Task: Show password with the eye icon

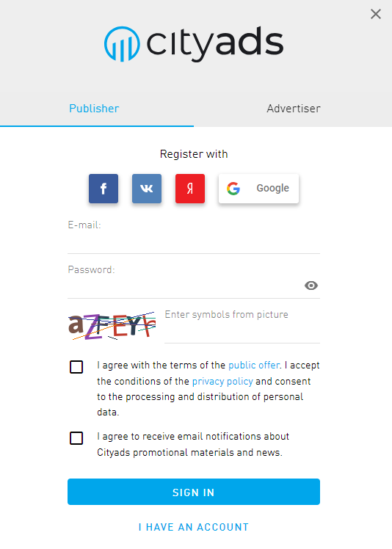Action: point(311,286)
